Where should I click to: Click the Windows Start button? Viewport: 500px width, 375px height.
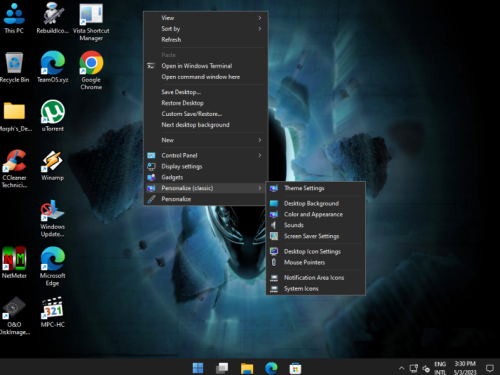click(198, 368)
